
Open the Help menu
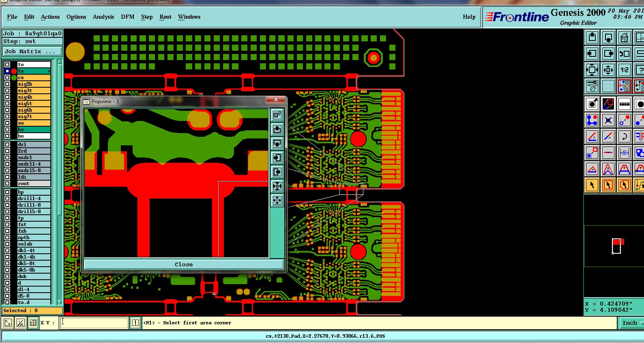pos(469,17)
